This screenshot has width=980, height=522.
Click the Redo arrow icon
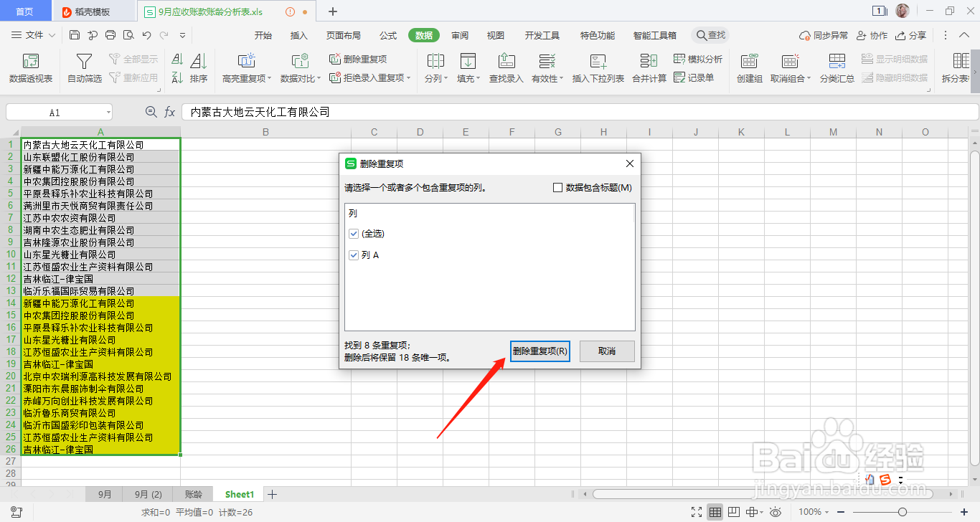point(164,35)
